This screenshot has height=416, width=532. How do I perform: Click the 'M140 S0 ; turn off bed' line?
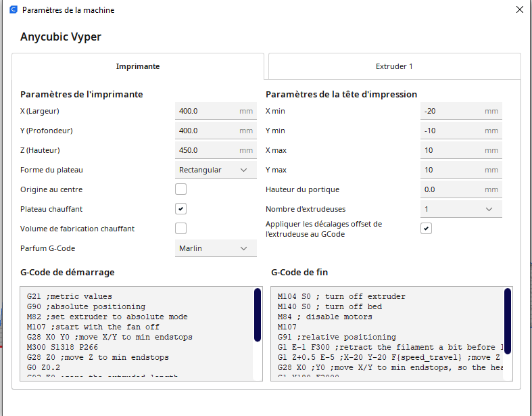coord(329,306)
